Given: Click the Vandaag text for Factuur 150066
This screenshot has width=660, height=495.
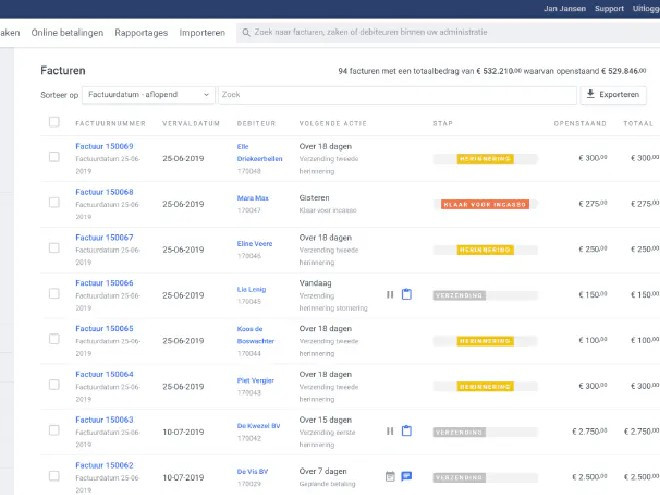Looking at the screenshot, I should (x=316, y=283).
